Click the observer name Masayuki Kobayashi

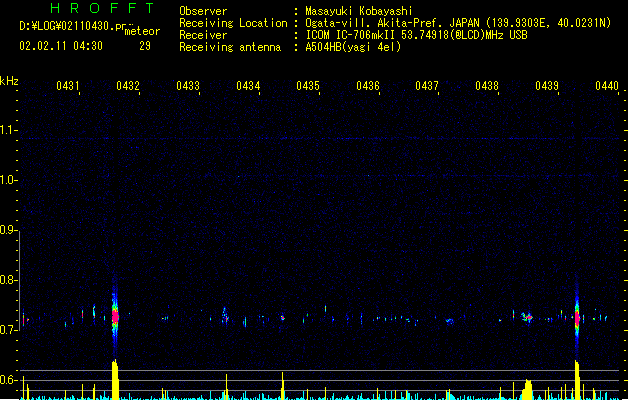(359, 11)
